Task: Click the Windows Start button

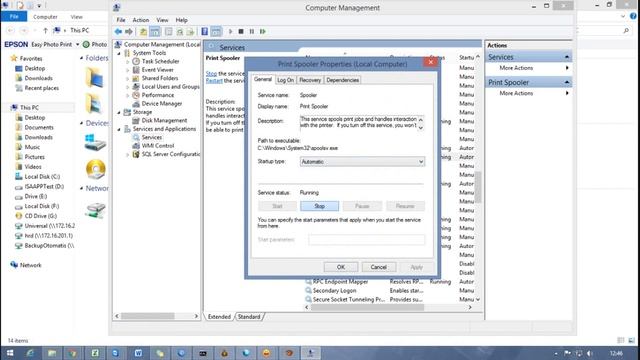Action: pyautogui.click(x=9, y=353)
